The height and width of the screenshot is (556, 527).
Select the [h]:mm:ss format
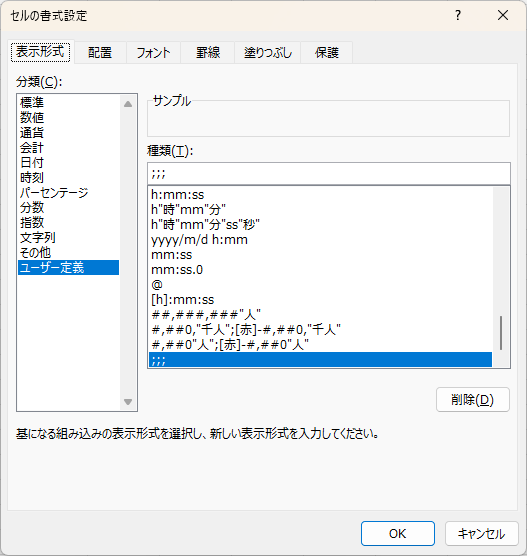click(x=321, y=300)
